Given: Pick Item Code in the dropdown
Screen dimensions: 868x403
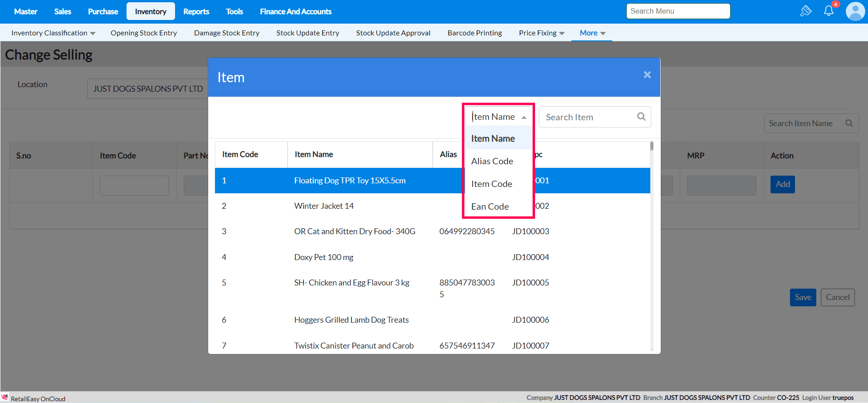Looking at the screenshot, I should [492, 184].
